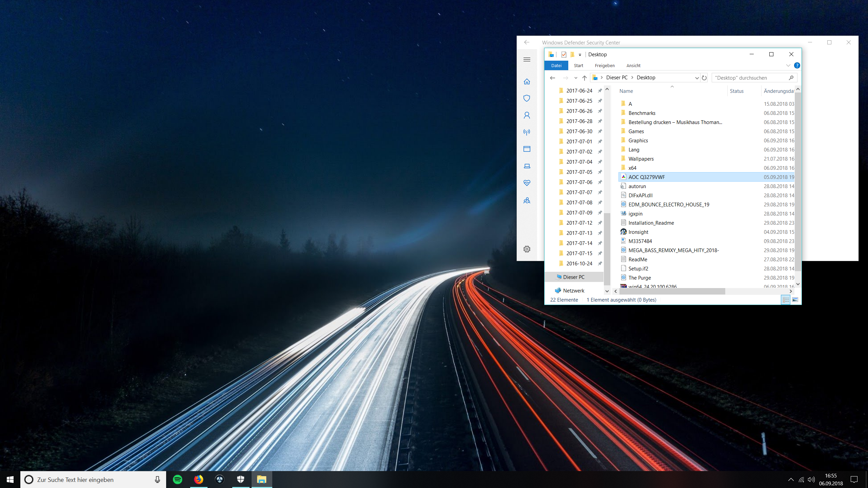Viewport: 868px width, 488px height.
Task: Expand the ribbon with chevron arrow
Action: [x=788, y=65]
